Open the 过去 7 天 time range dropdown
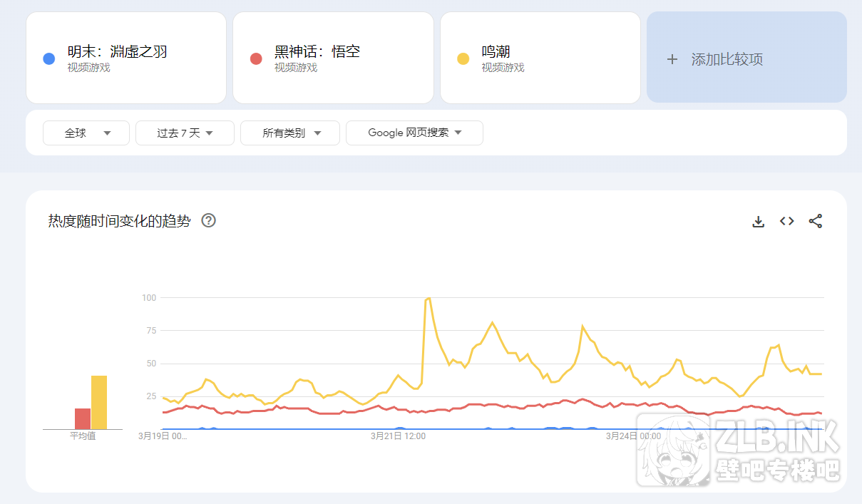862x504 pixels. pyautogui.click(x=185, y=133)
